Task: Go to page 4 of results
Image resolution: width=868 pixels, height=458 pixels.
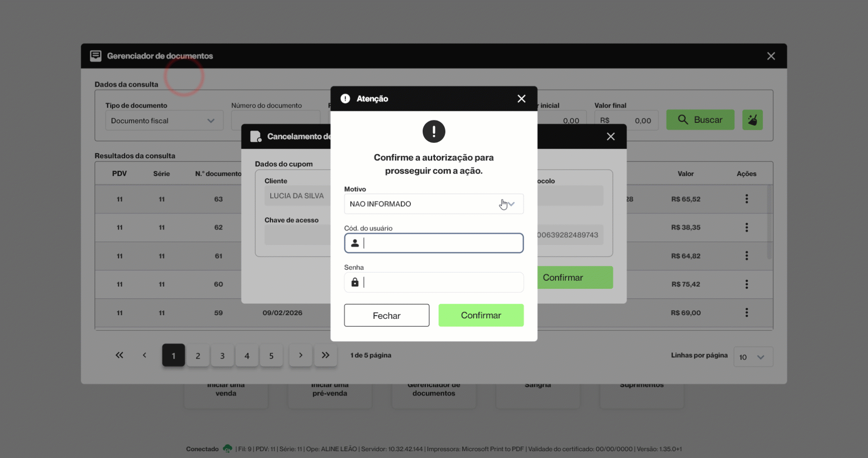Action: click(247, 355)
